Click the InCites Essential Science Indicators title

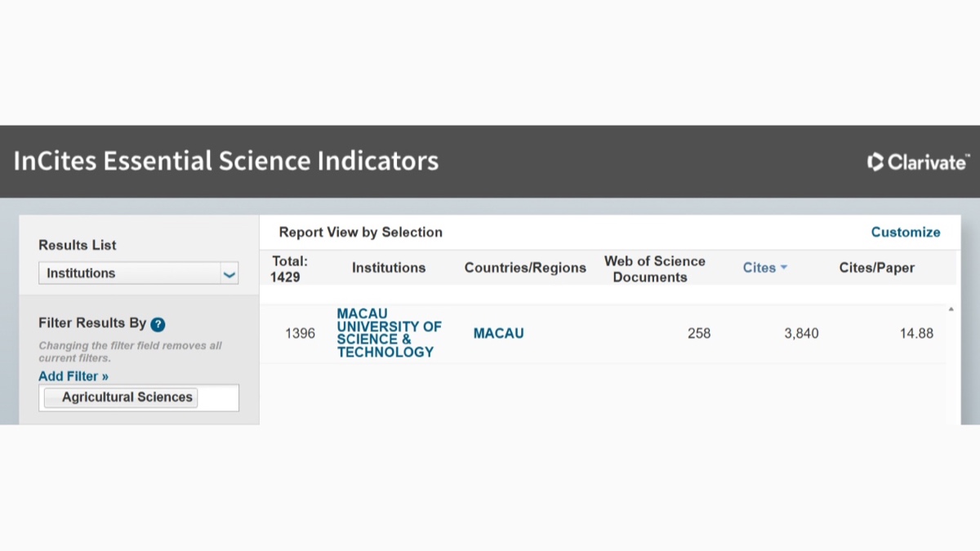[226, 161]
